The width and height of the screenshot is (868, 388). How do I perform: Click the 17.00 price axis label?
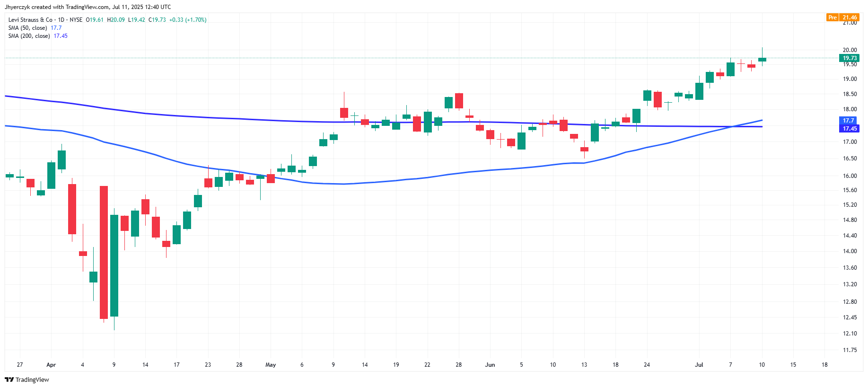point(850,142)
